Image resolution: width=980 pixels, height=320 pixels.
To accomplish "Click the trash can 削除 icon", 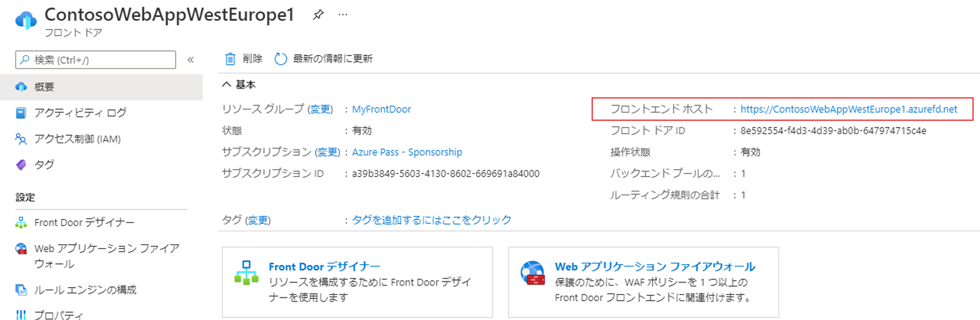I will [230, 58].
